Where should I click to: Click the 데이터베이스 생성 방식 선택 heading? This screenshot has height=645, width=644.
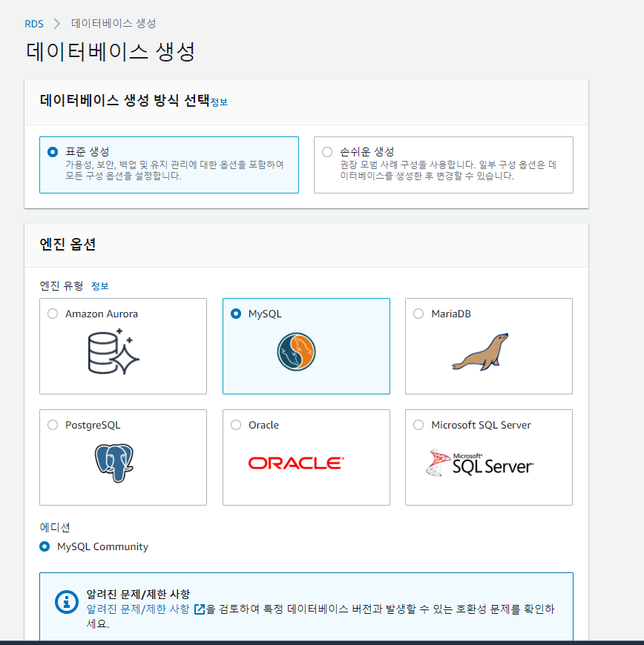point(125,100)
